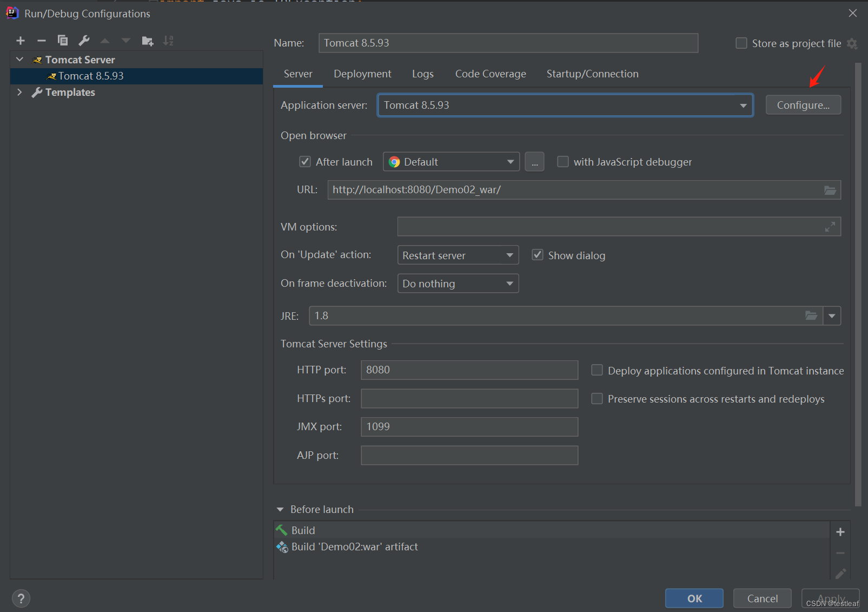This screenshot has height=612, width=868.
Task: Click the AJP port input field
Action: click(x=469, y=455)
